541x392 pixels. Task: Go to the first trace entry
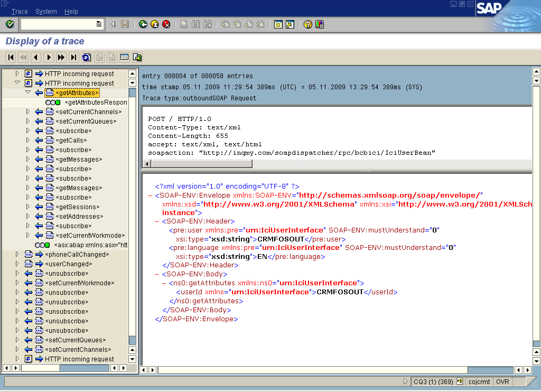10,57
